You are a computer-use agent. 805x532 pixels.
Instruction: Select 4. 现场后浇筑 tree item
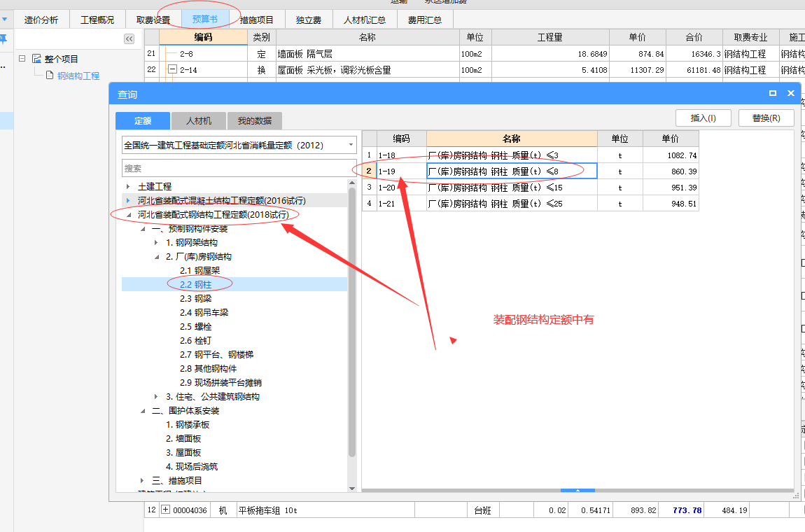(x=192, y=466)
